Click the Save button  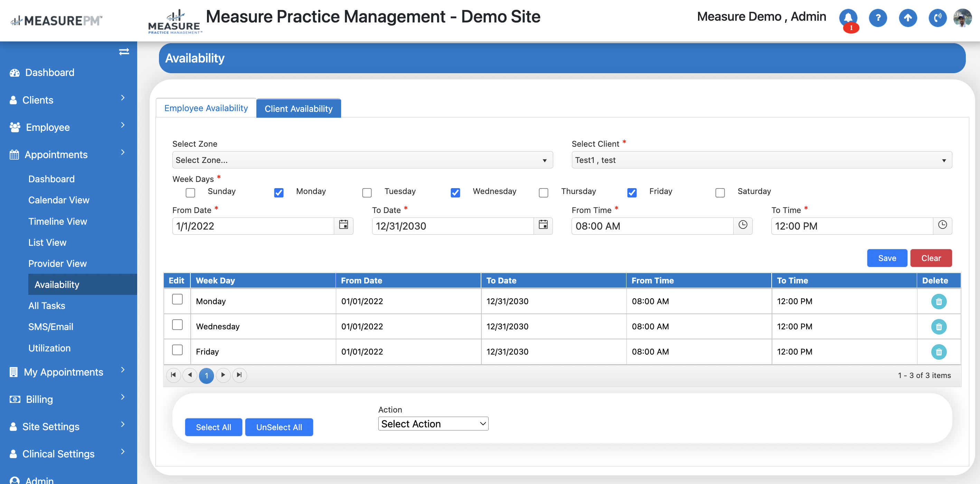(886, 258)
